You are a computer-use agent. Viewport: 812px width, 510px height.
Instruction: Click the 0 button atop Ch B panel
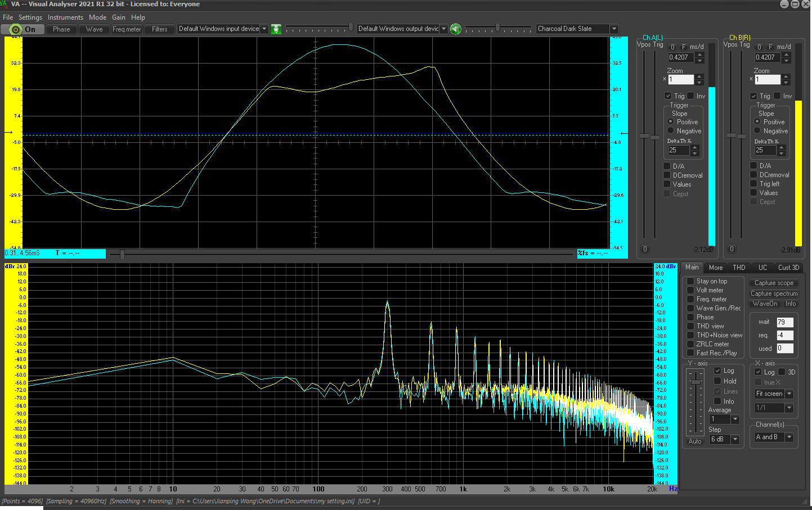759,47
